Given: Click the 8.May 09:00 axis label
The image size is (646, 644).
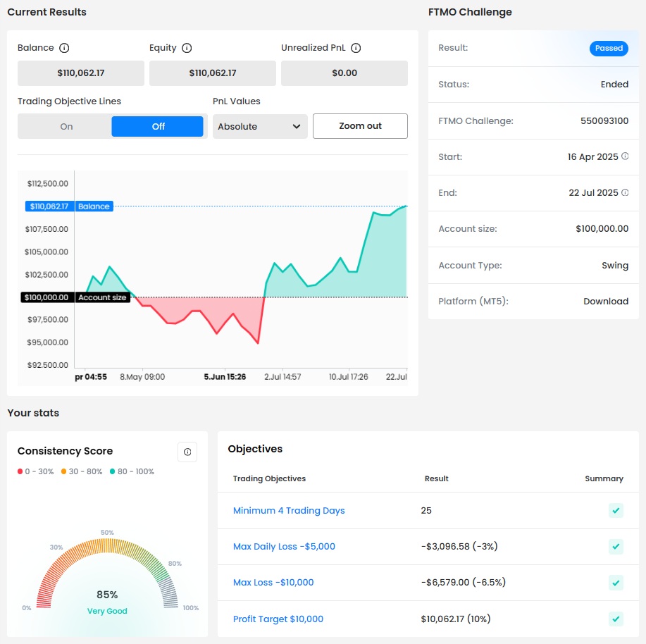Looking at the screenshot, I should 142,377.
